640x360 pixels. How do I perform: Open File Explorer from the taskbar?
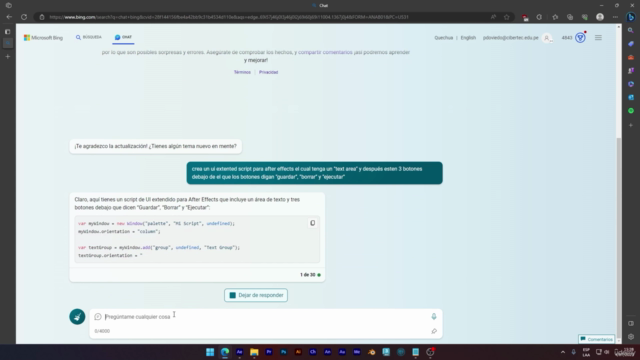pyautogui.click(x=254, y=352)
